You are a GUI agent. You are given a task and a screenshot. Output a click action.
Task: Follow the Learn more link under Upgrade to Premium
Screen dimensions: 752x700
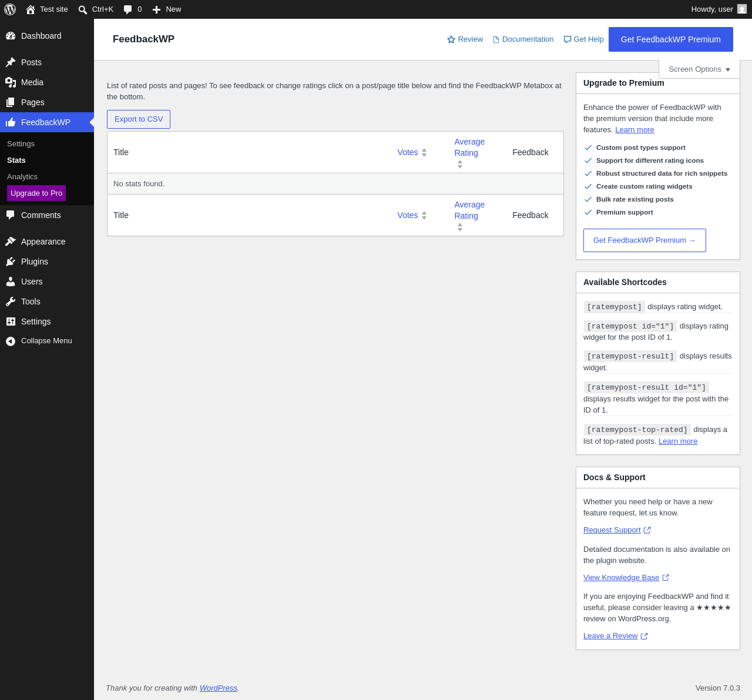634,130
